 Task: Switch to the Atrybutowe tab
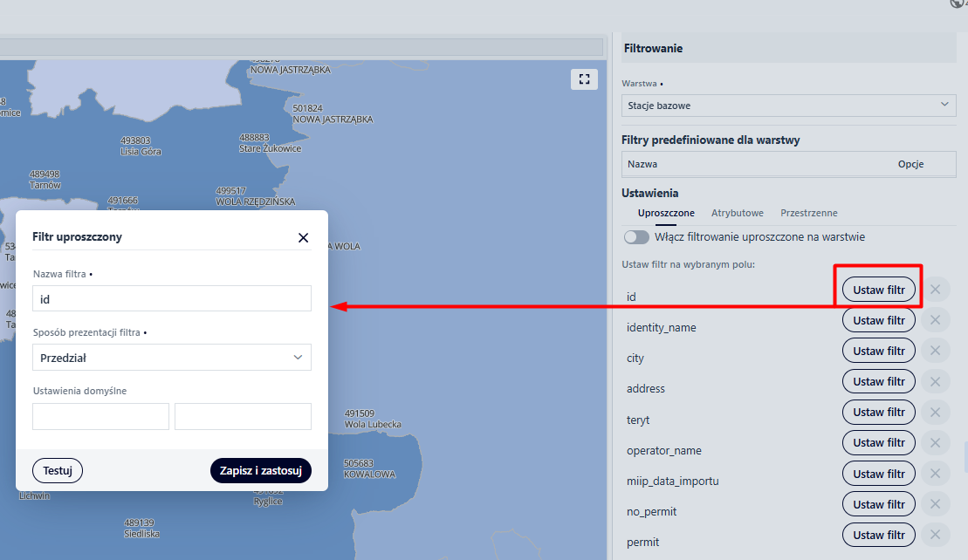(x=737, y=213)
